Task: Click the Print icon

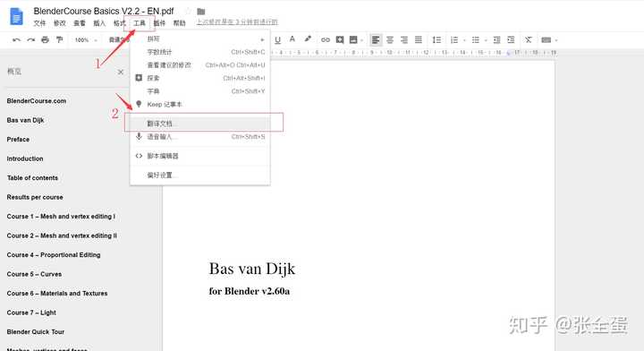Action: click(46, 40)
